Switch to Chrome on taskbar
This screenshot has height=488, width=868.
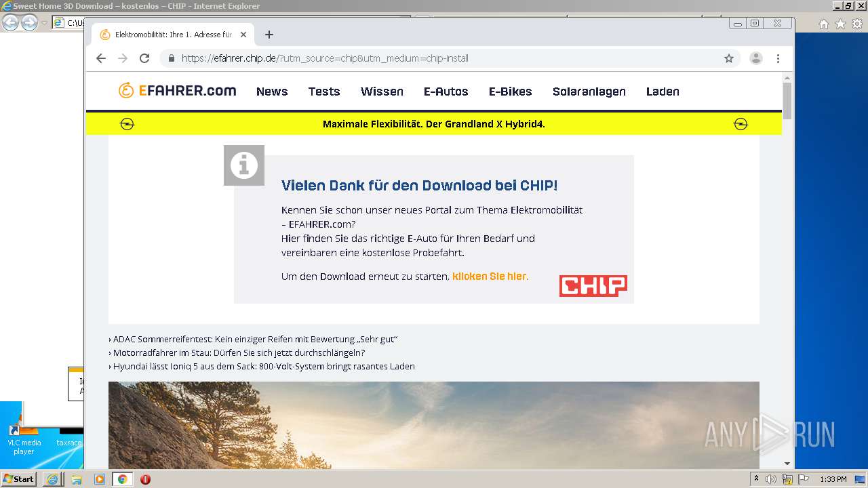pyautogui.click(x=123, y=479)
